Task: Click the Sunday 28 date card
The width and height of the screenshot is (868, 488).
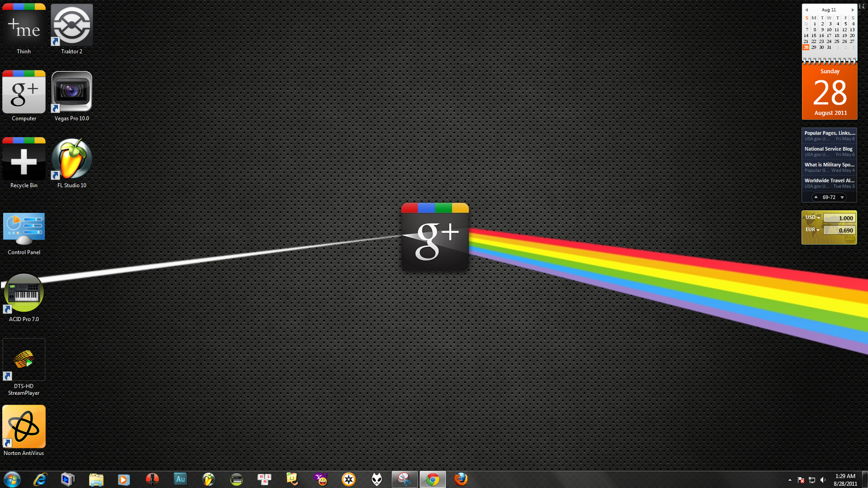Action: [829, 92]
